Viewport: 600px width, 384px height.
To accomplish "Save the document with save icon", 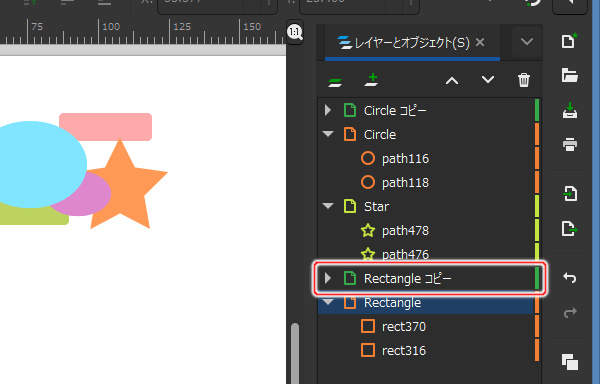I will [x=570, y=110].
